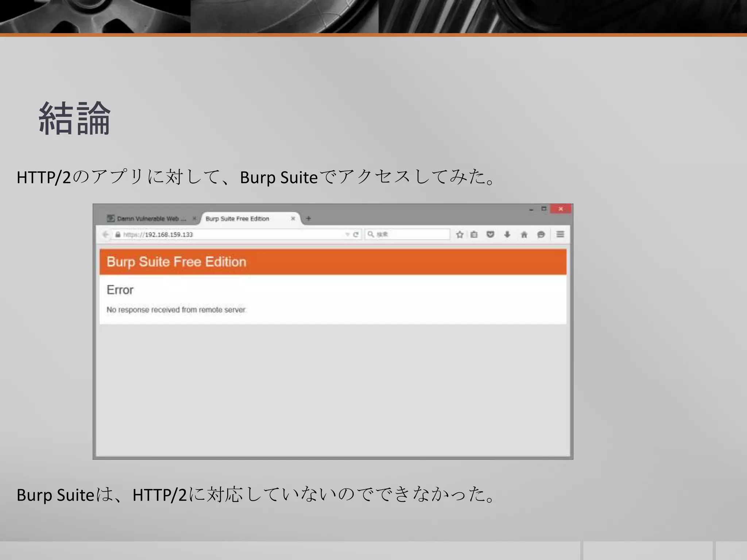Reload the page with the refresh icon

[x=356, y=234]
